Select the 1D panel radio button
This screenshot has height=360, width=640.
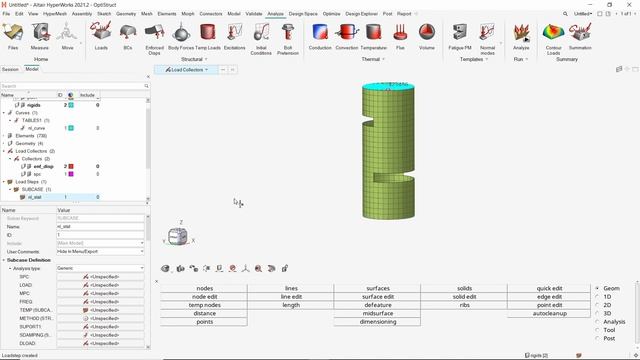[x=597, y=297]
